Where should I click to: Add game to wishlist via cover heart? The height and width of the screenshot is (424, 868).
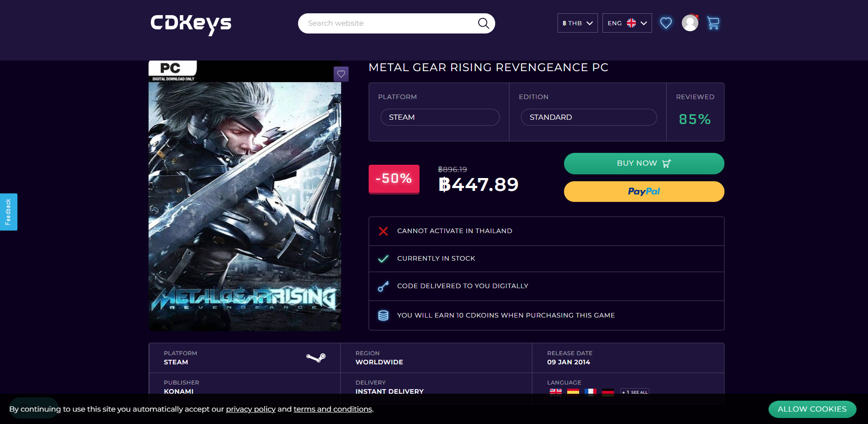(341, 74)
